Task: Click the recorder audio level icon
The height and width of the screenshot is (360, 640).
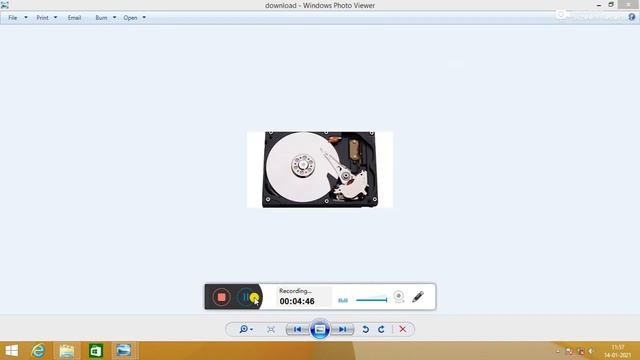Action: click(343, 300)
